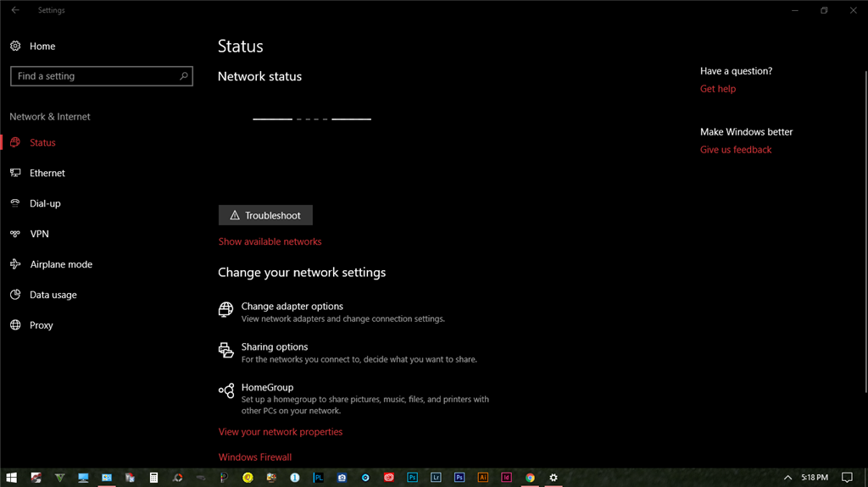This screenshot has height=487, width=868.
Task: Open the Windows Firewall link
Action: pos(254,457)
